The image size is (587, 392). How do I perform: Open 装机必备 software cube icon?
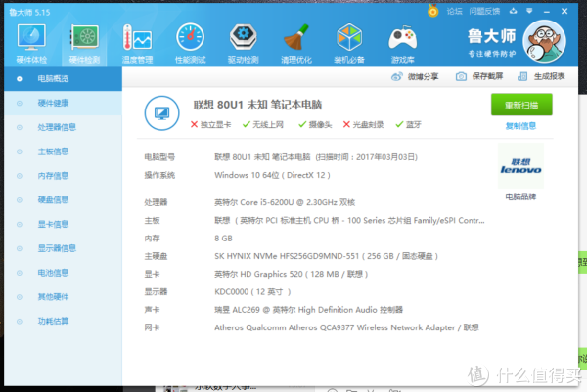pos(349,43)
